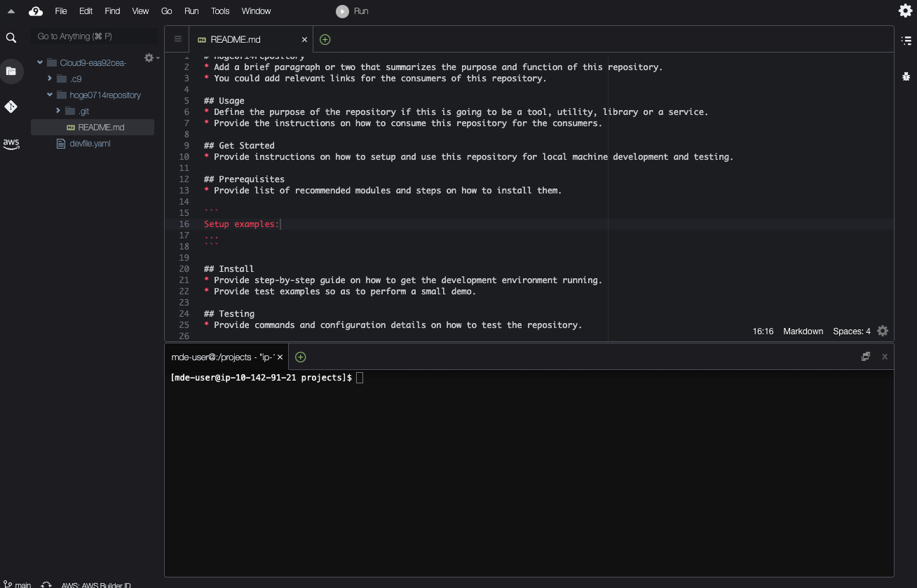Click the terminal command prompt input area
This screenshot has height=588, width=917.
tap(360, 378)
